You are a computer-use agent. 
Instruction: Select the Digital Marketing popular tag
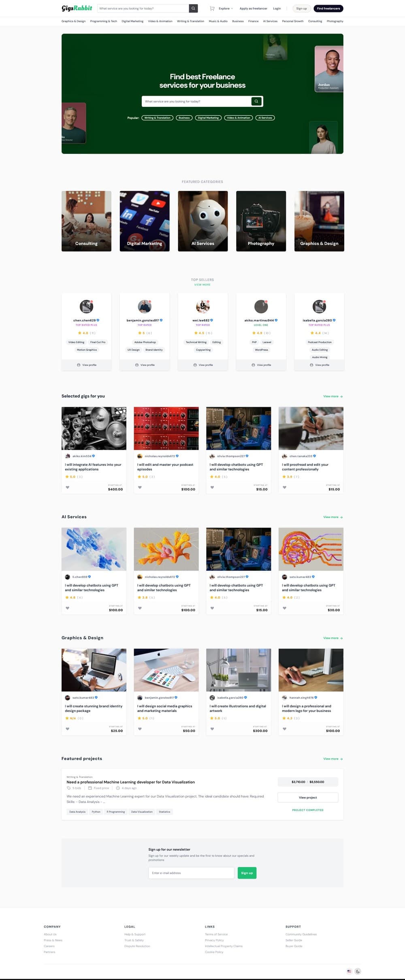208,118
